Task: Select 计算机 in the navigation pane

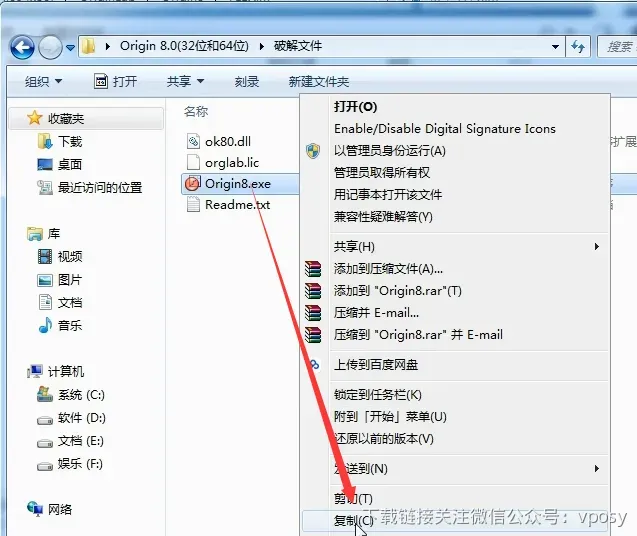Action: [66, 371]
